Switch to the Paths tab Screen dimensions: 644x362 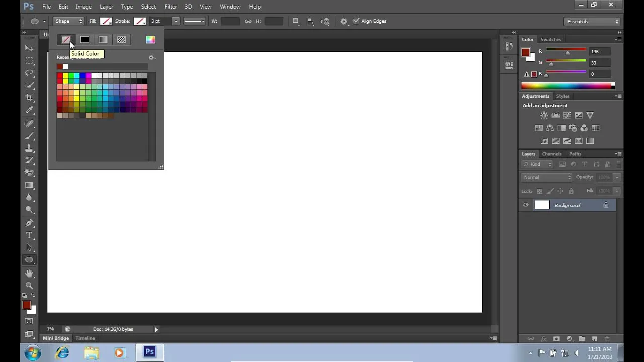pyautogui.click(x=575, y=154)
